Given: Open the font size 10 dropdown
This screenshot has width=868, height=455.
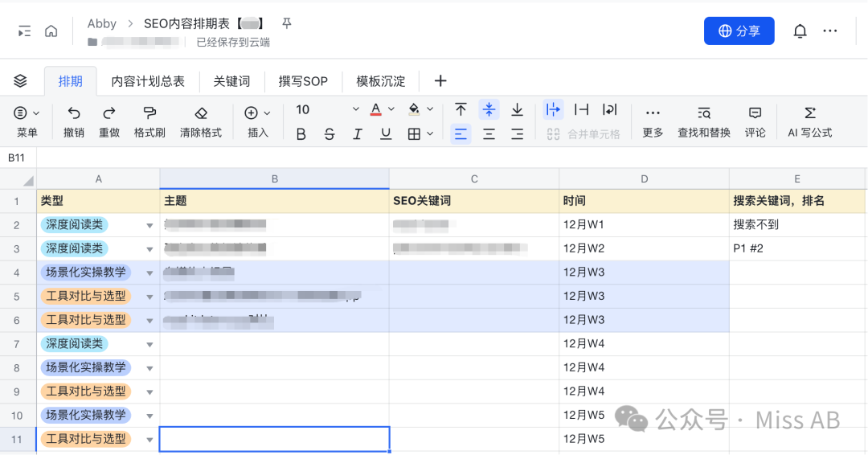Looking at the screenshot, I should point(356,109).
